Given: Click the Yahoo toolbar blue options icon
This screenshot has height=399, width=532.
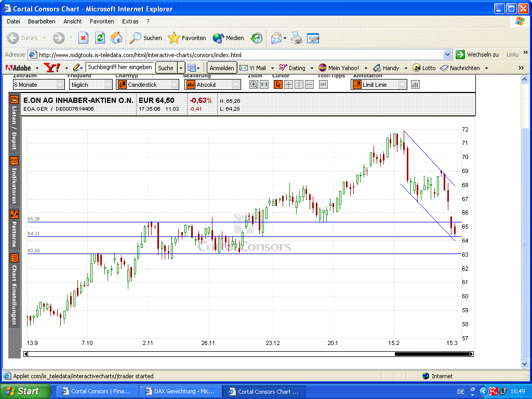Looking at the screenshot, I should click(192, 68).
